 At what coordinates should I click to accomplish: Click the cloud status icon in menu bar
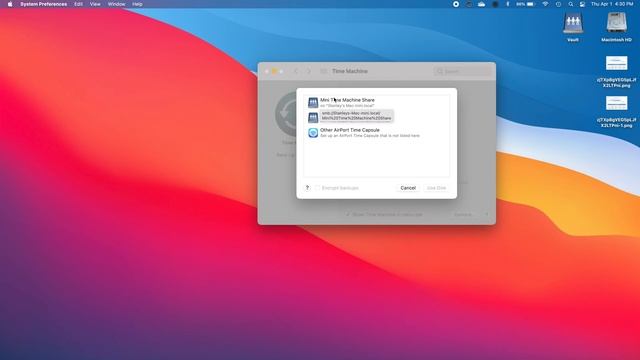[x=482, y=4]
